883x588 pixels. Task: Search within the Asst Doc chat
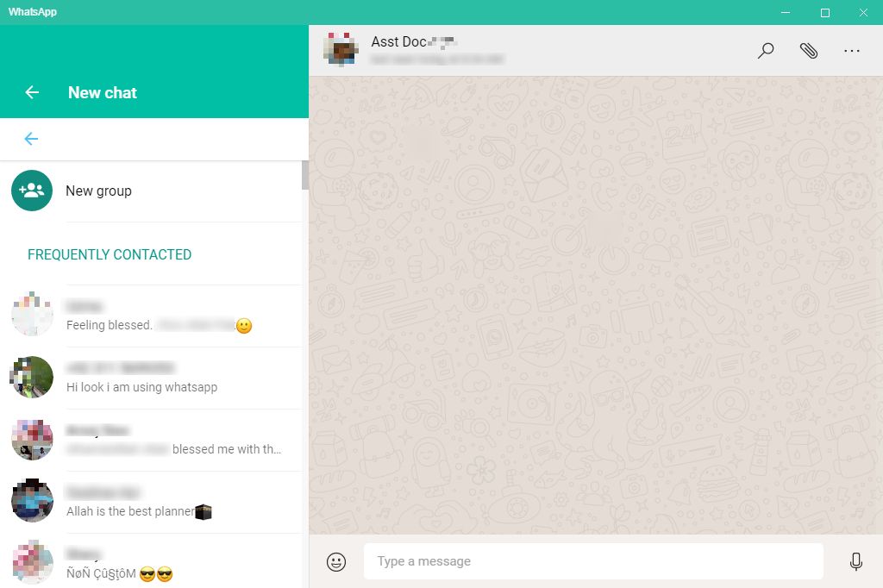(x=766, y=51)
